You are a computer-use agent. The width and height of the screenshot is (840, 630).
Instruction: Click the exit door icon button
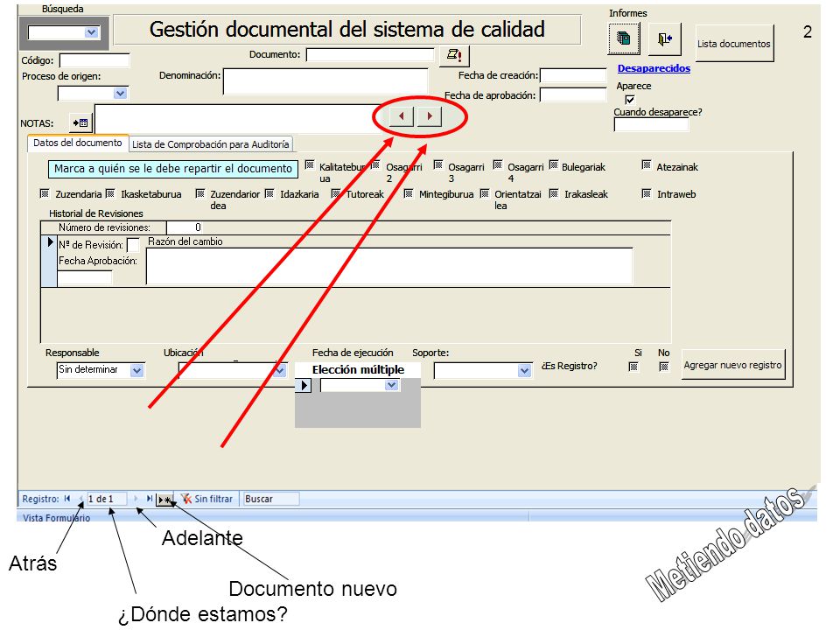click(664, 38)
